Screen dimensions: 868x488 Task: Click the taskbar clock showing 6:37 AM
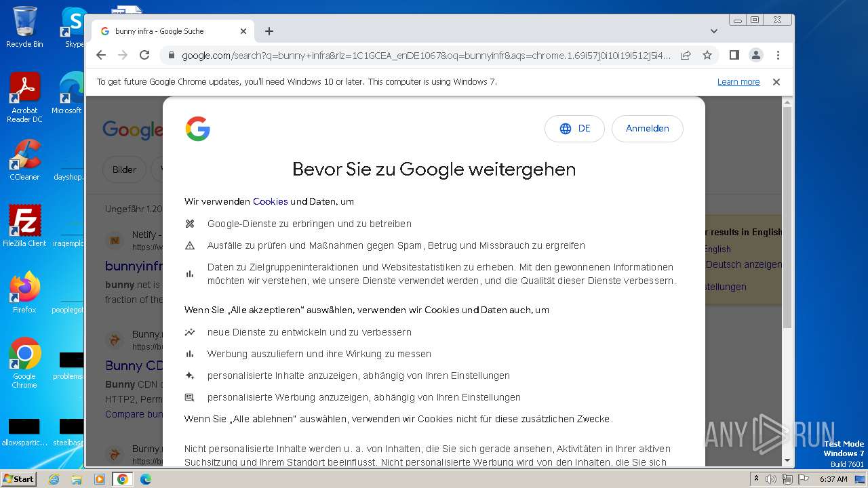[833, 479]
